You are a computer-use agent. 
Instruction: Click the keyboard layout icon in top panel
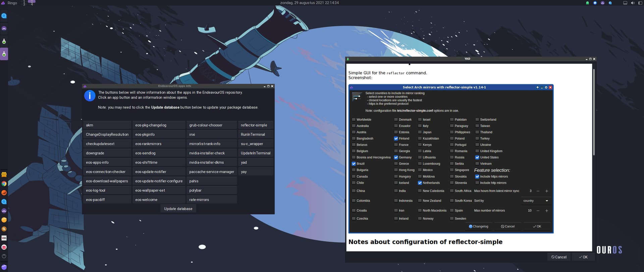pyautogui.click(x=625, y=3)
